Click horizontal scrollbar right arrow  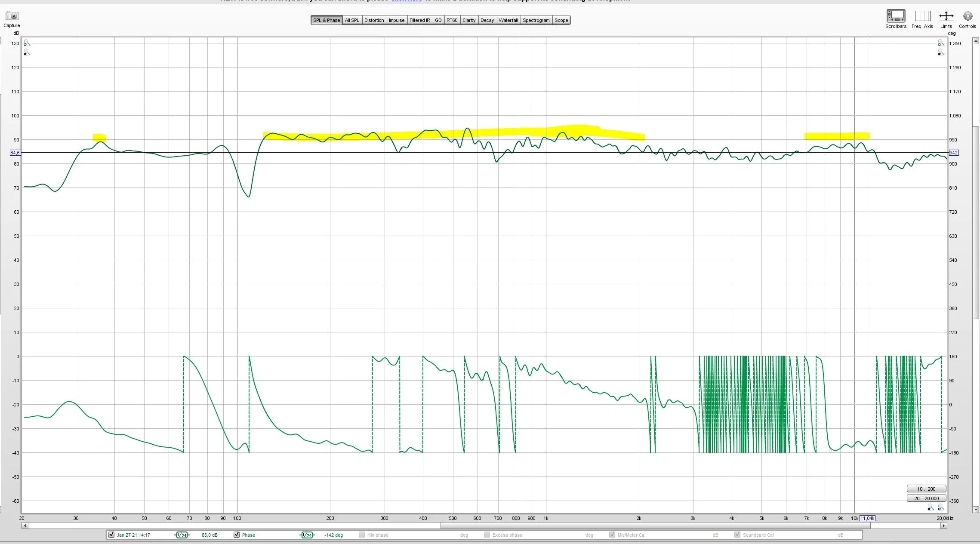tap(944, 526)
